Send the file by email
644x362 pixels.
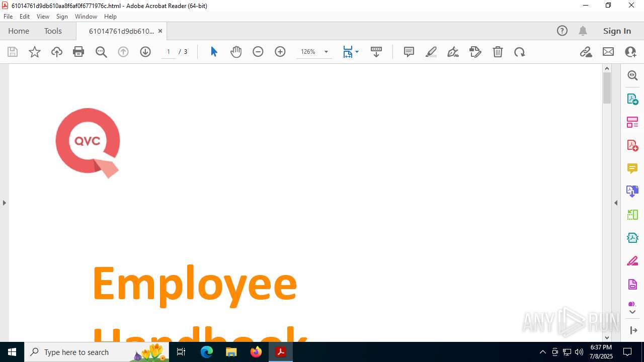point(608,52)
